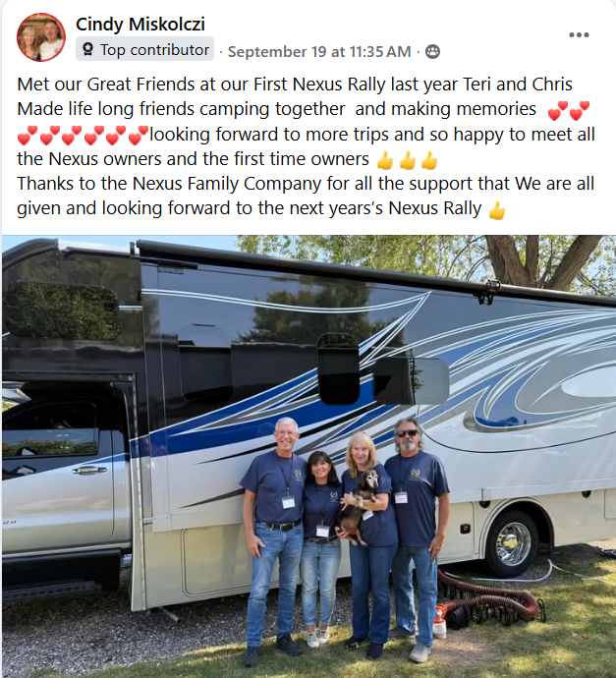Click the 'Met our Great Friends' post text
Screen dimensions: 616x678
click(307, 146)
